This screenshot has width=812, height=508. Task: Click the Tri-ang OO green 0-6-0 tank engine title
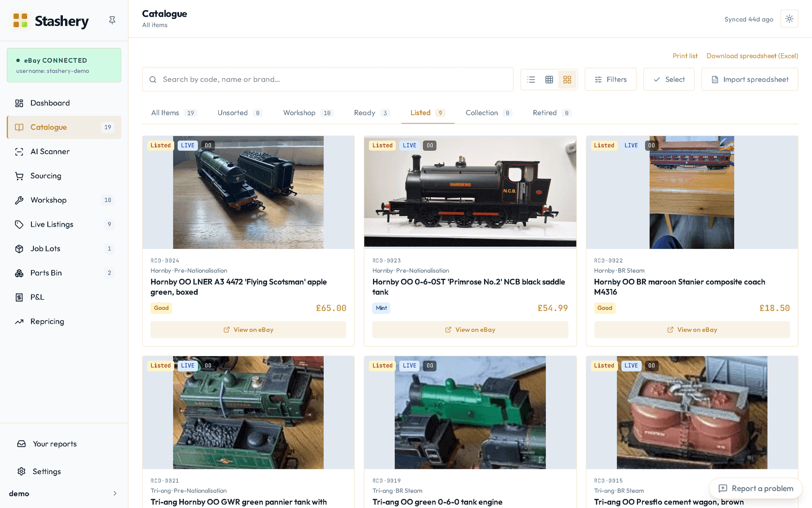tap(437, 502)
